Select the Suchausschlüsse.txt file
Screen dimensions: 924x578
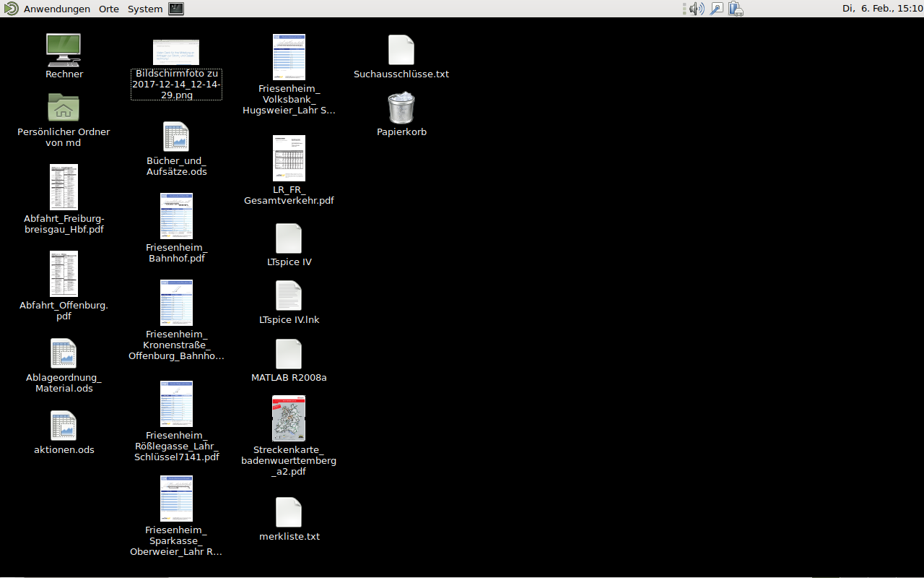point(401,50)
